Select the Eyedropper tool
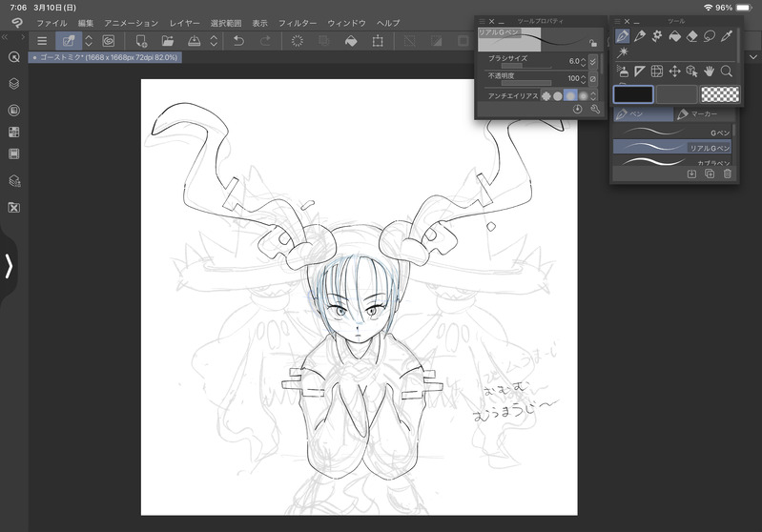This screenshot has width=762, height=532. [727, 36]
